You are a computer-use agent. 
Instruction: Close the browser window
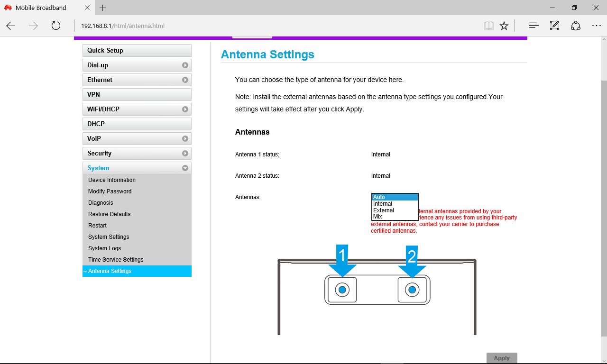point(596,8)
